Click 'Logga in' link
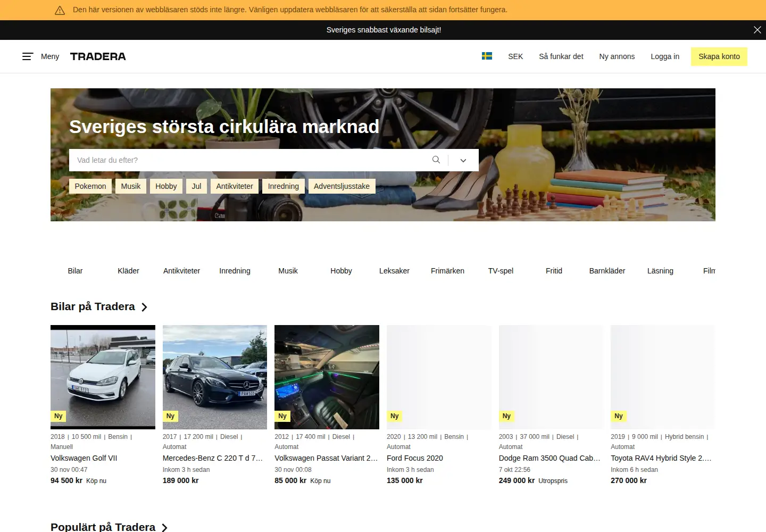This screenshot has height=532, width=766. click(665, 56)
